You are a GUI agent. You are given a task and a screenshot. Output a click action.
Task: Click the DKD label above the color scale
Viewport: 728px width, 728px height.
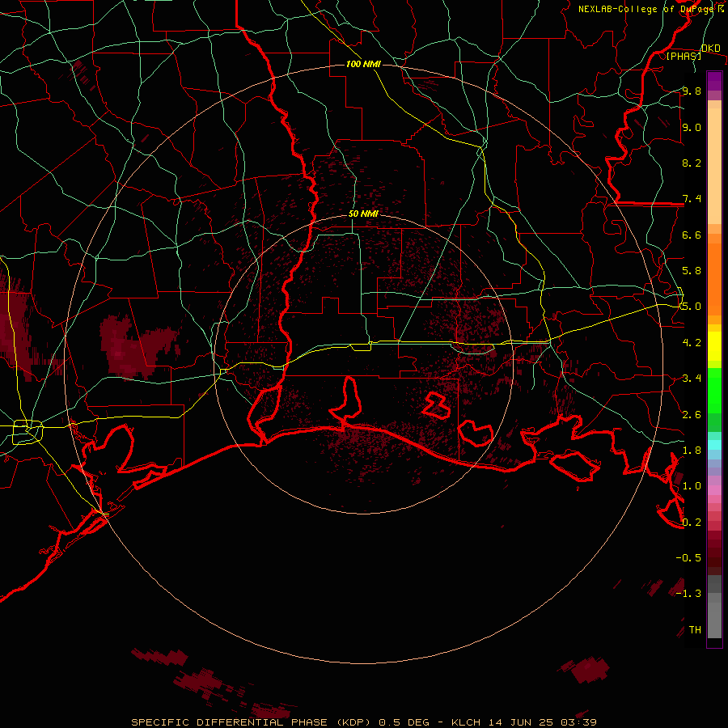tap(710, 49)
